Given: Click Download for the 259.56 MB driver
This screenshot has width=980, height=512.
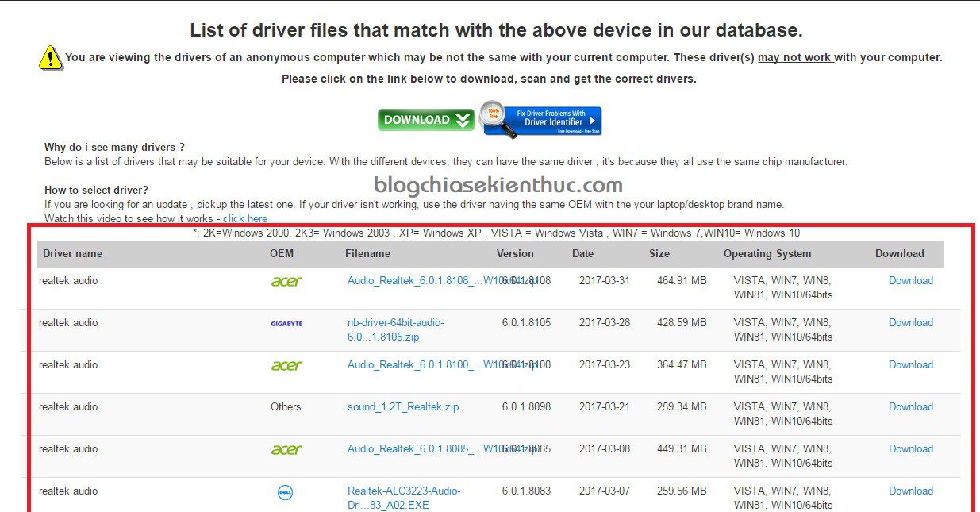Looking at the screenshot, I should (911, 491).
